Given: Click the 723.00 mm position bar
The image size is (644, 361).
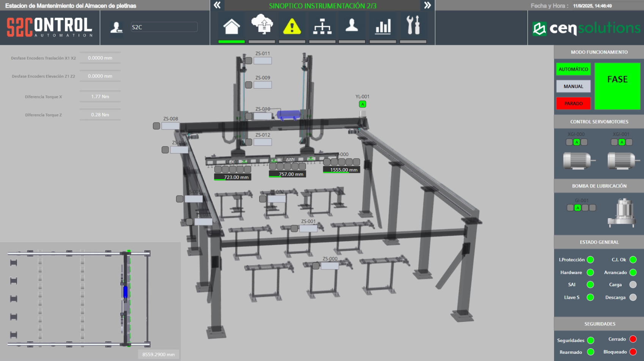Looking at the screenshot, I should coord(233,177).
